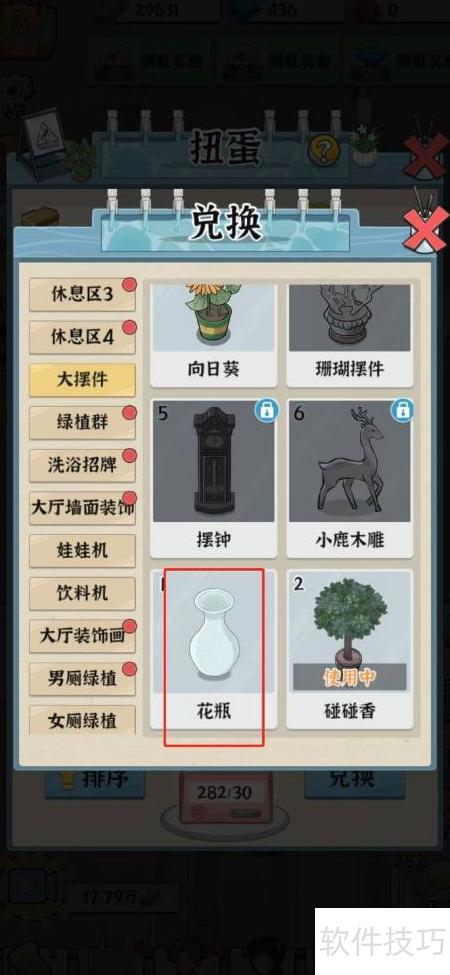Select the 小鹿木雕 deer carving item
450x975 pixels.
pos(350,478)
